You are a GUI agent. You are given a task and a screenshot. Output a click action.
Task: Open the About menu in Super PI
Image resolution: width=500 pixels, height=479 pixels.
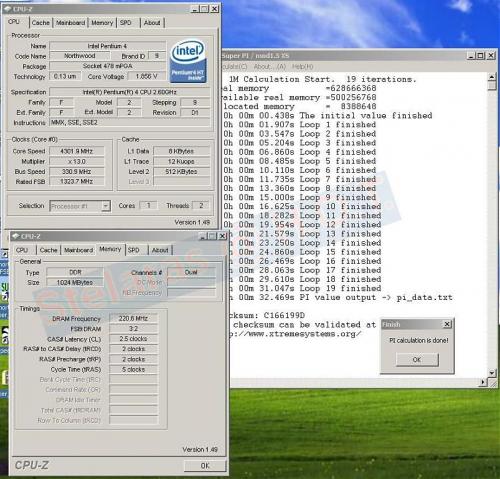[269, 67]
